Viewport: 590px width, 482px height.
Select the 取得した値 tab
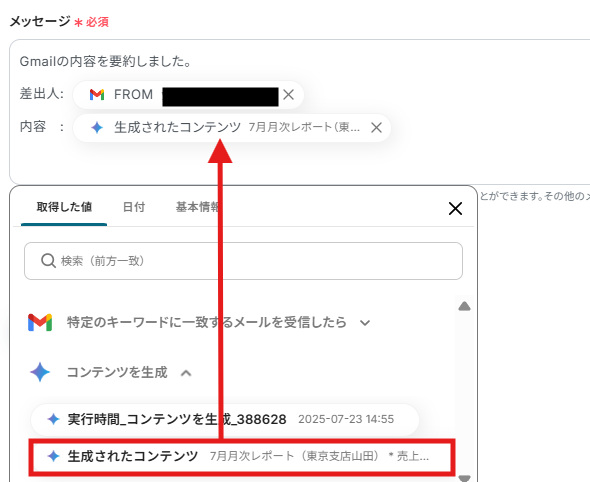tap(64, 207)
